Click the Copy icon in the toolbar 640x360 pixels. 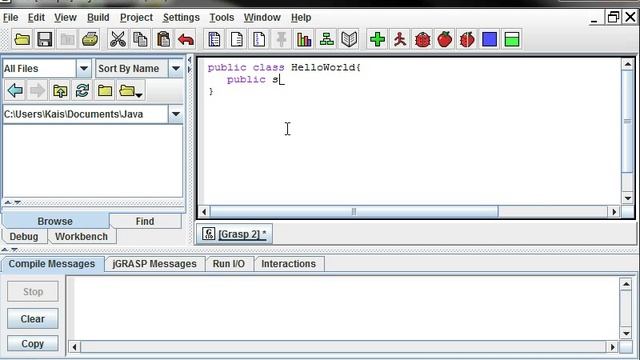click(x=140, y=40)
